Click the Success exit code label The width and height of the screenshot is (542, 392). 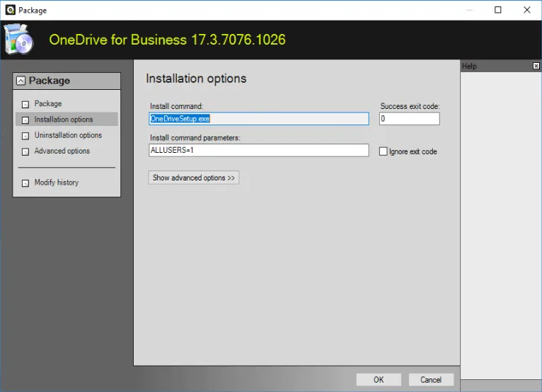[410, 106]
